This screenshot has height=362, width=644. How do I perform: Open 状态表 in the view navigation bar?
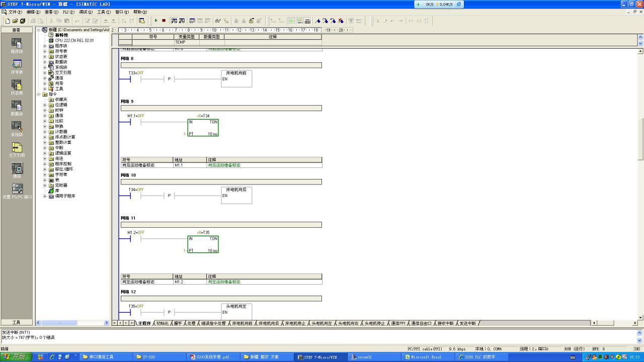click(x=17, y=87)
